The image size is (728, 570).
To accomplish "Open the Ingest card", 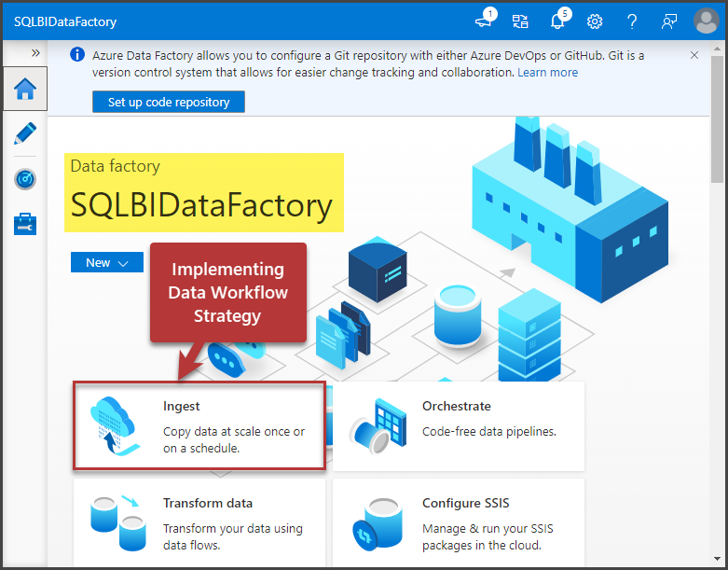I will (199, 426).
